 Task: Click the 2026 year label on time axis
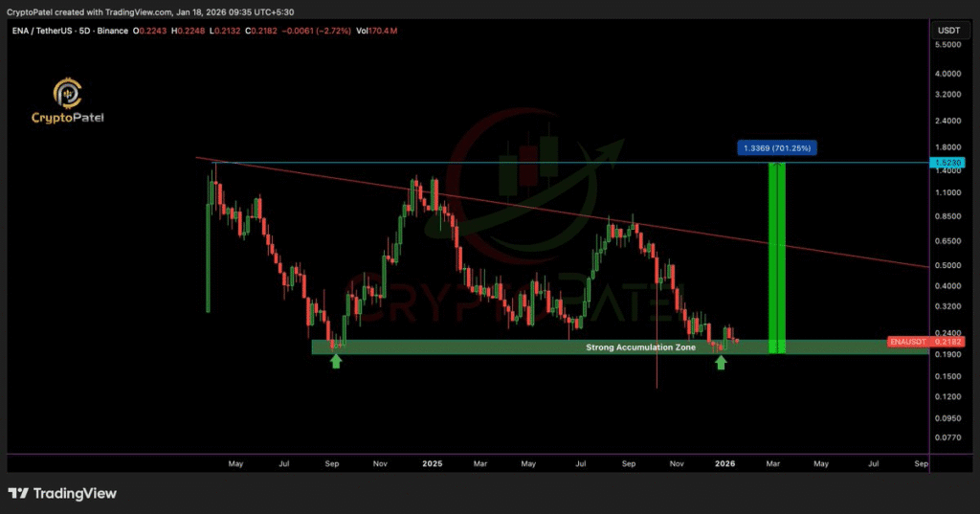point(724,464)
